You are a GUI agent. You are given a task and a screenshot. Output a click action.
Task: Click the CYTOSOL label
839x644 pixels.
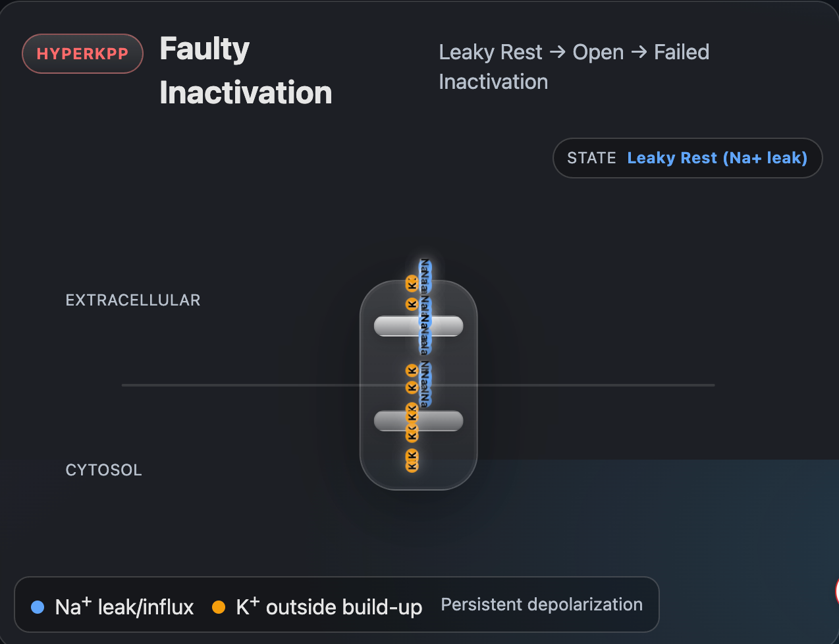point(104,470)
